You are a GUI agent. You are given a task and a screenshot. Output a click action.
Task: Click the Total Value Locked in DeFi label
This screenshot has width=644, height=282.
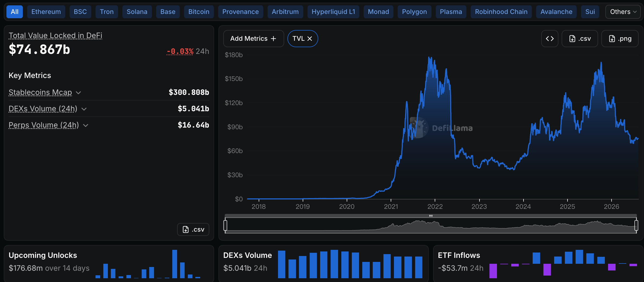55,35
